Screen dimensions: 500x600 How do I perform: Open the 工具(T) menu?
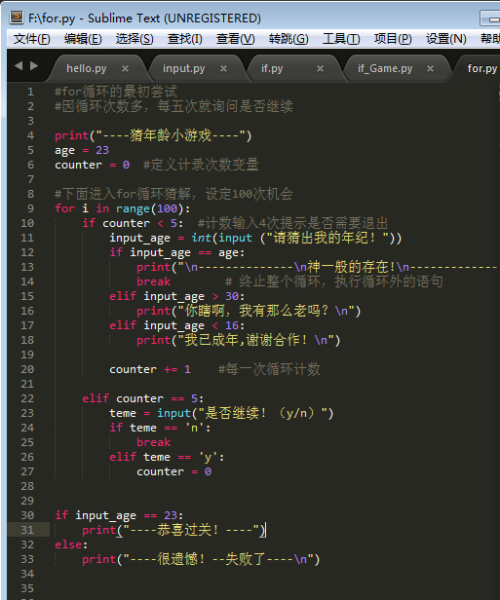point(341,39)
